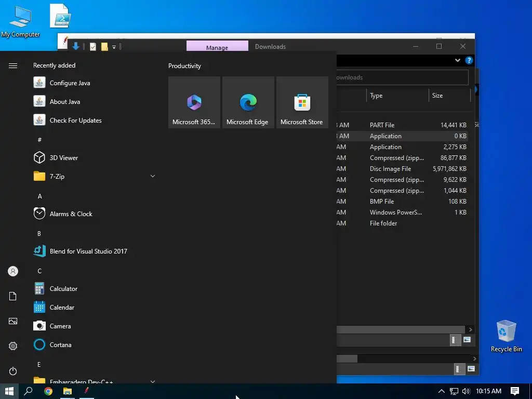The height and width of the screenshot is (399, 532).
Task: Launch 3D Viewer app
Action: point(95,157)
